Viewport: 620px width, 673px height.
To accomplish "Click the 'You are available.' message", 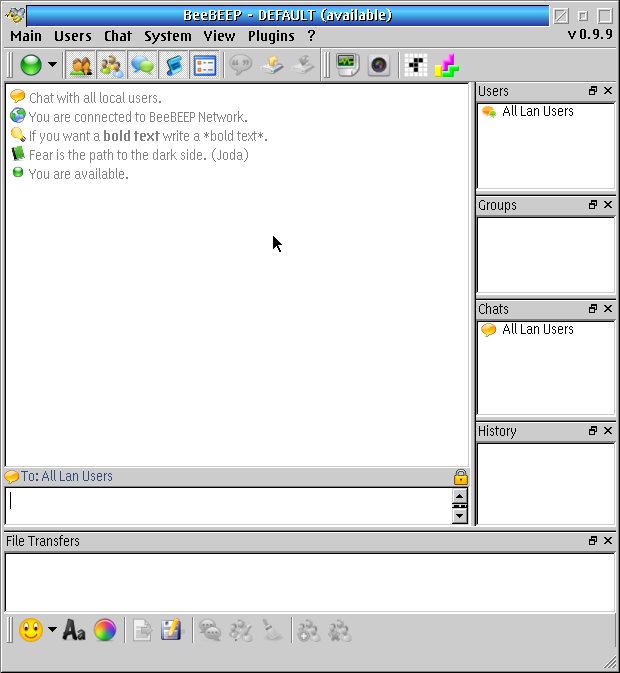I will pyautogui.click(x=79, y=174).
